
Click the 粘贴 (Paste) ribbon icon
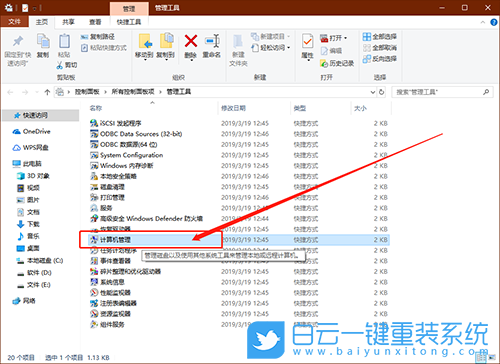coord(64,41)
